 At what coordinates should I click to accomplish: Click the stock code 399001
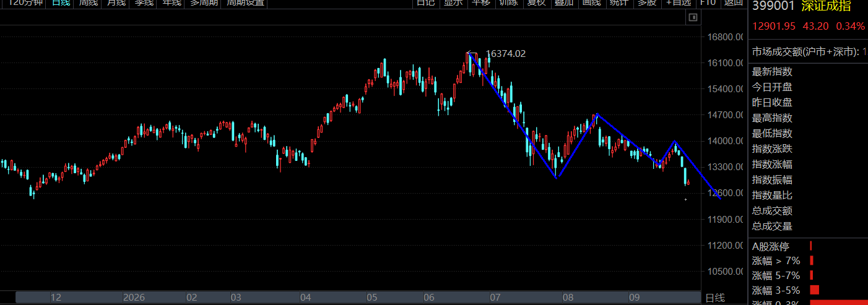pos(773,6)
